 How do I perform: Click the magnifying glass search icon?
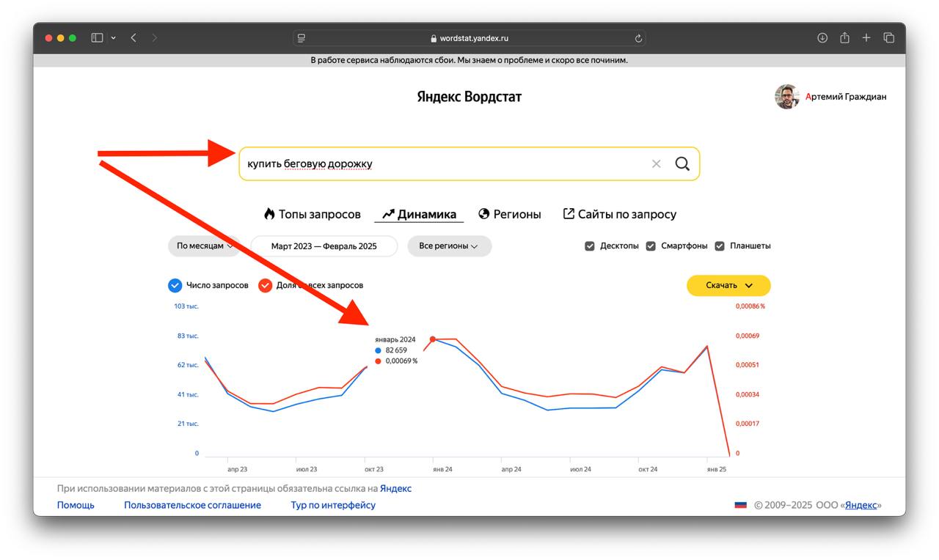682,163
